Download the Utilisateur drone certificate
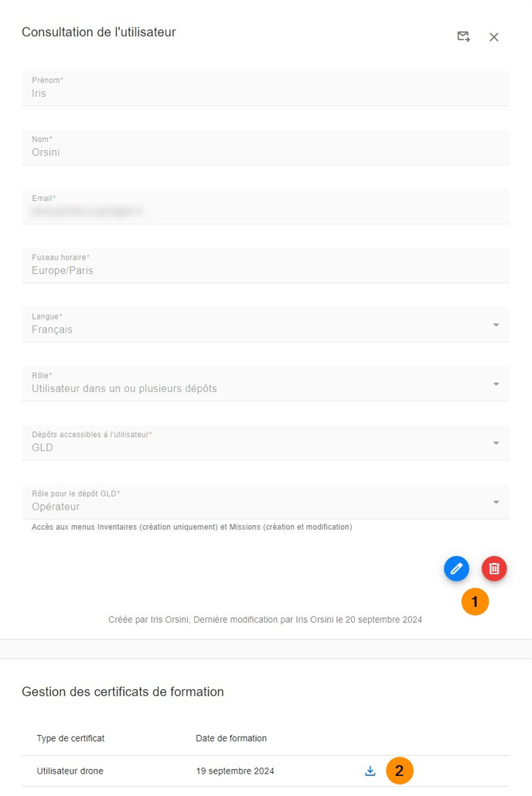 (370, 771)
